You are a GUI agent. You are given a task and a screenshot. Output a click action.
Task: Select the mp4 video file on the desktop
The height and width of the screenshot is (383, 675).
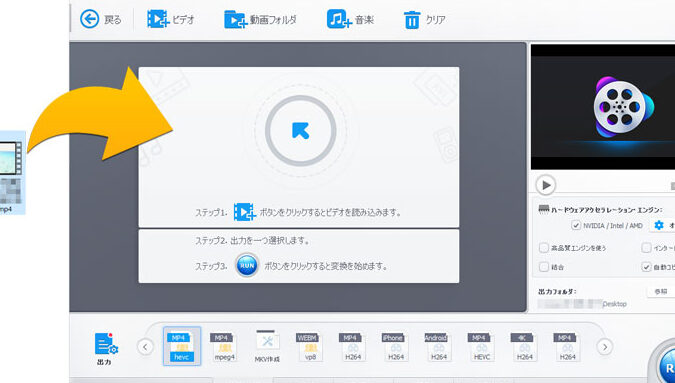pyautogui.click(x=12, y=172)
